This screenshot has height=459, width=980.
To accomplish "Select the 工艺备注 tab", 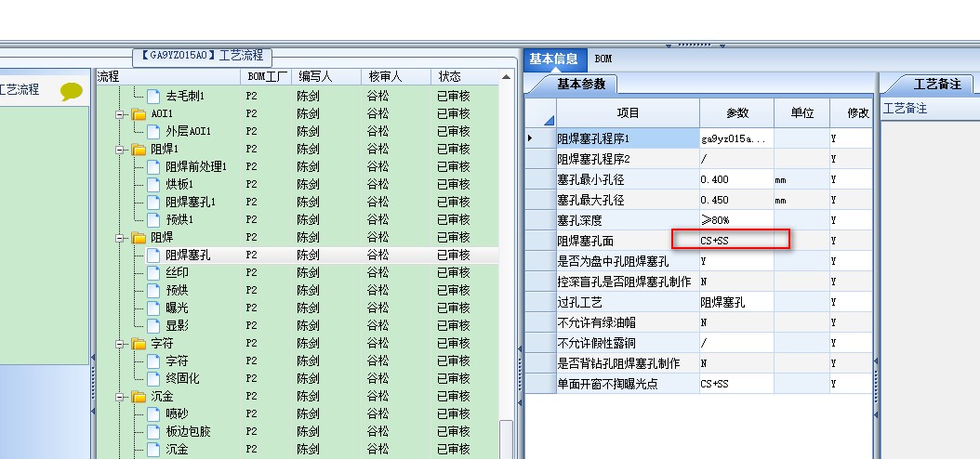I will tap(935, 84).
